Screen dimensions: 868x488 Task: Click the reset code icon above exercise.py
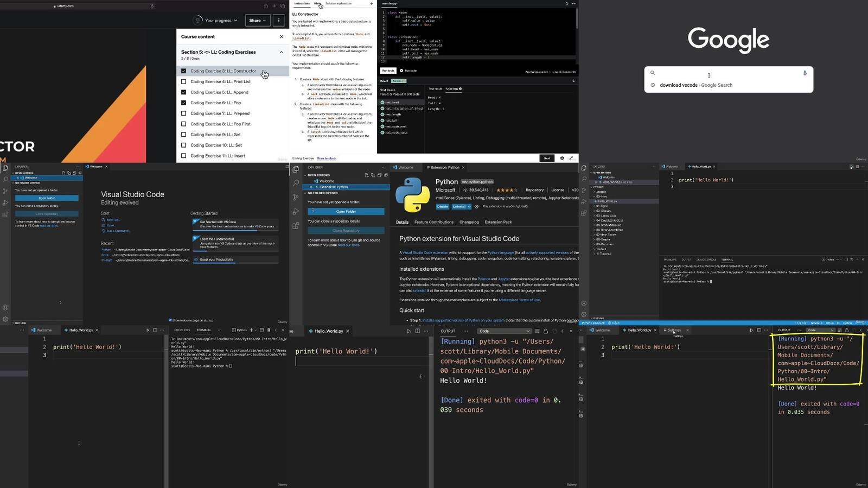(x=567, y=4)
